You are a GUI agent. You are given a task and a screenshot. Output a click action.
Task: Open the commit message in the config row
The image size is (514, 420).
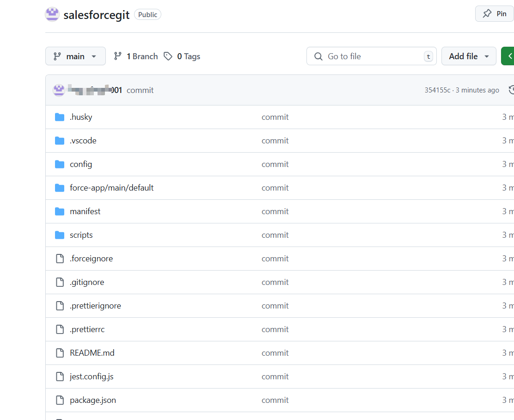[x=275, y=164]
